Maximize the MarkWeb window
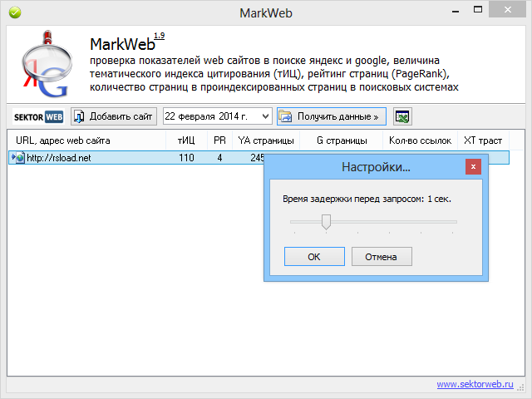 (478, 10)
